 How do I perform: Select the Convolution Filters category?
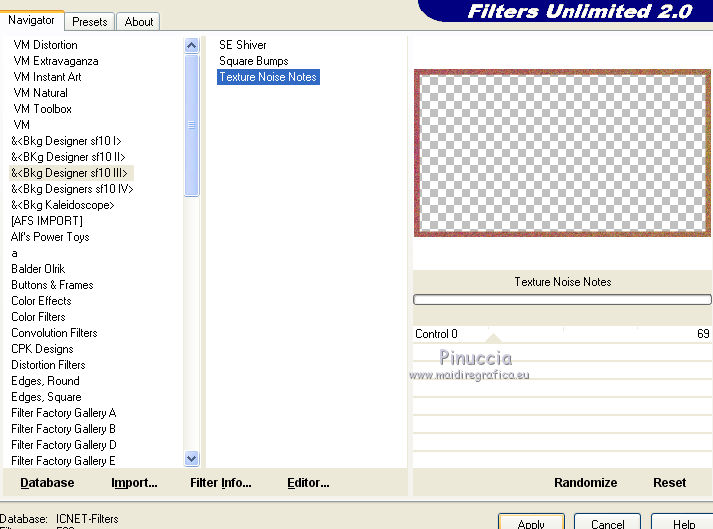point(54,333)
